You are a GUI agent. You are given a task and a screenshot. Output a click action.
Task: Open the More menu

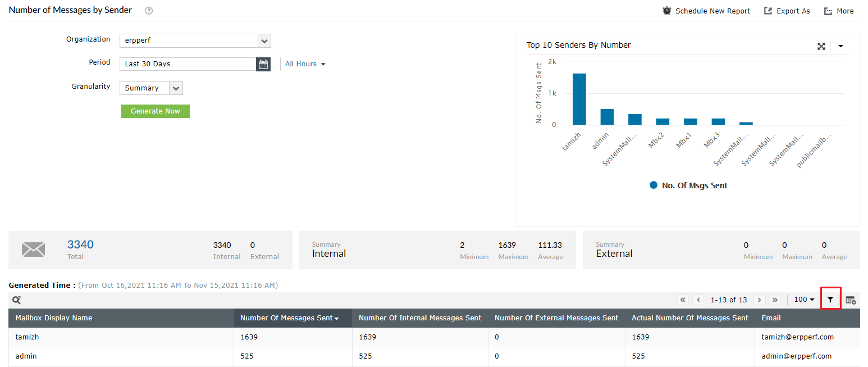coord(839,11)
